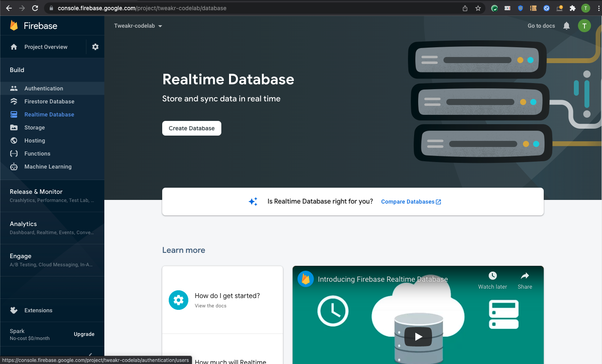Open the Tweakr-codelab project switcher dropdown

[x=138, y=25]
